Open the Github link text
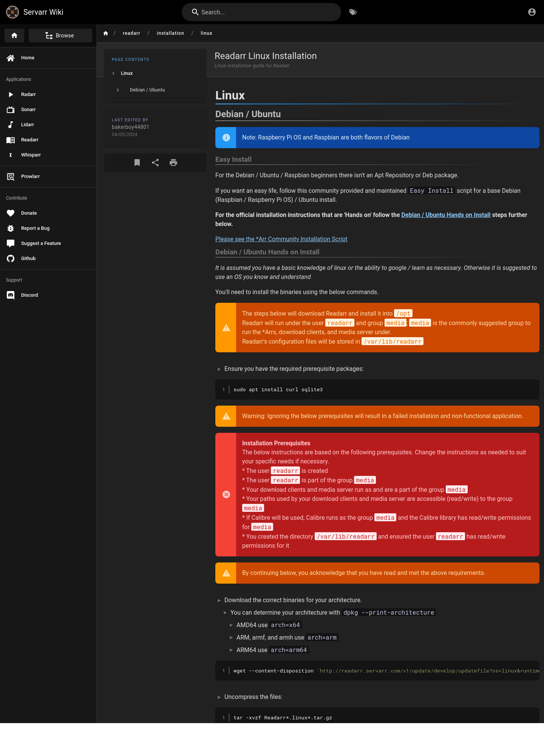Viewport: 544px width, 756px height. click(x=28, y=259)
